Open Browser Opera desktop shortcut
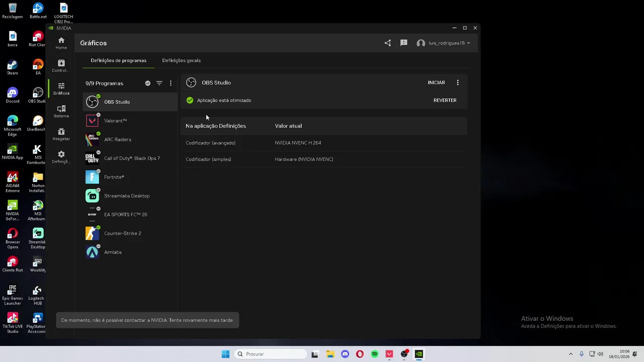This screenshot has height=362, width=644. tap(13, 238)
